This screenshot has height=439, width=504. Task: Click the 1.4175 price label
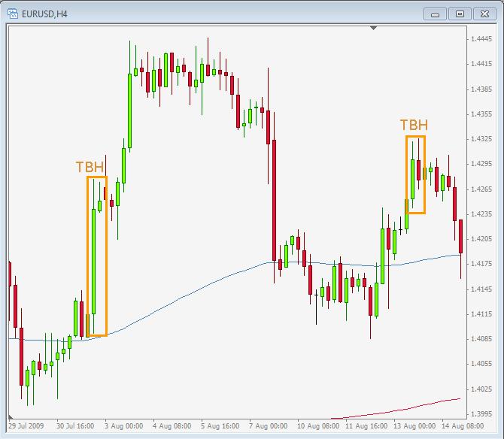point(481,264)
